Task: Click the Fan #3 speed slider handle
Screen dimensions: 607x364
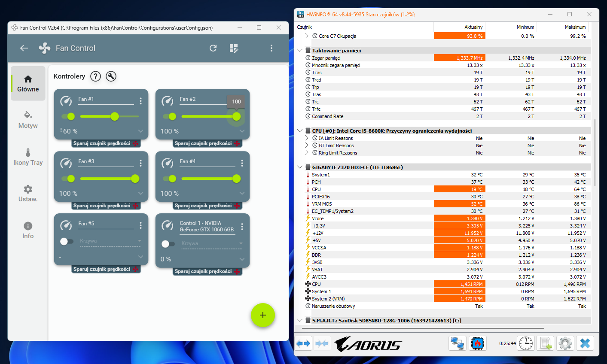Action: tap(135, 179)
